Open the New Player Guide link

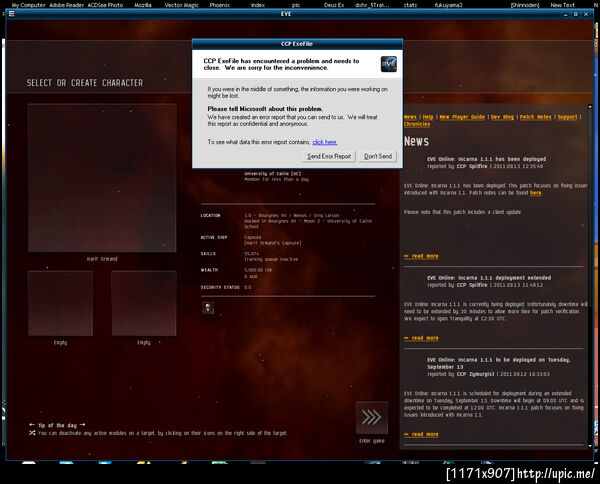pos(462,117)
